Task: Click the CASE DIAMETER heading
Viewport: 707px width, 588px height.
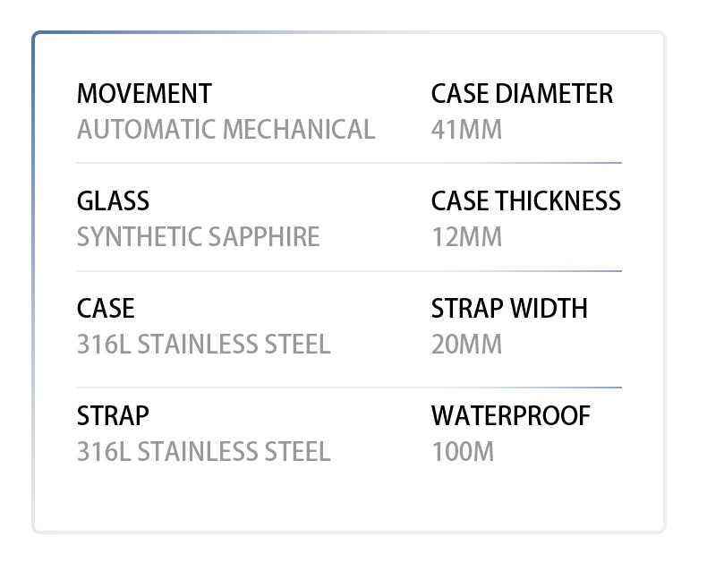Action: pyautogui.click(x=522, y=94)
